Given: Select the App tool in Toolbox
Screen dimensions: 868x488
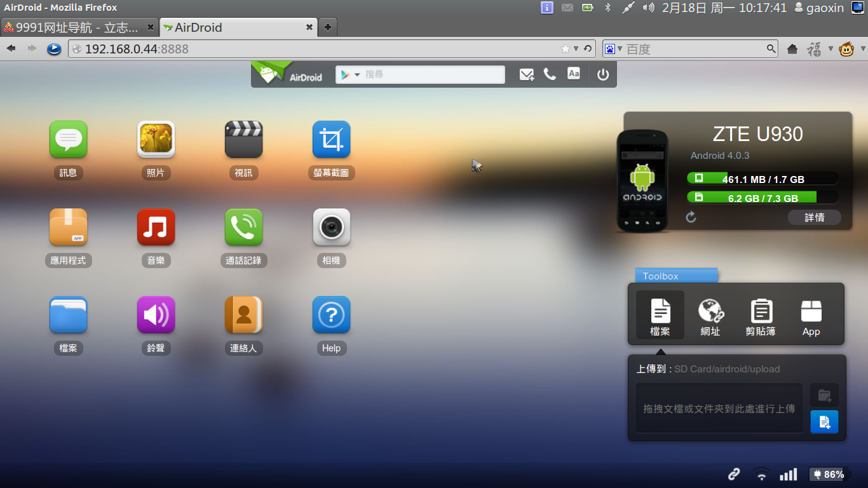Looking at the screenshot, I should [x=811, y=317].
